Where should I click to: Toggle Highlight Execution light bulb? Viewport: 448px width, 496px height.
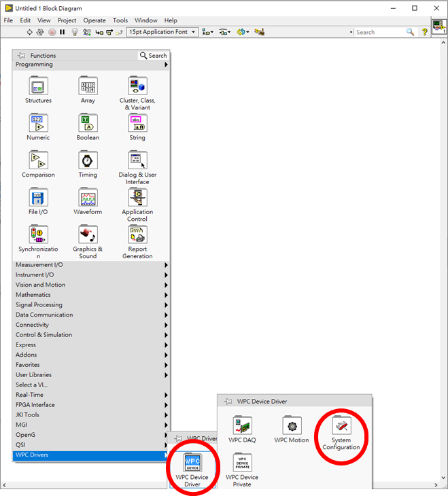75,32
